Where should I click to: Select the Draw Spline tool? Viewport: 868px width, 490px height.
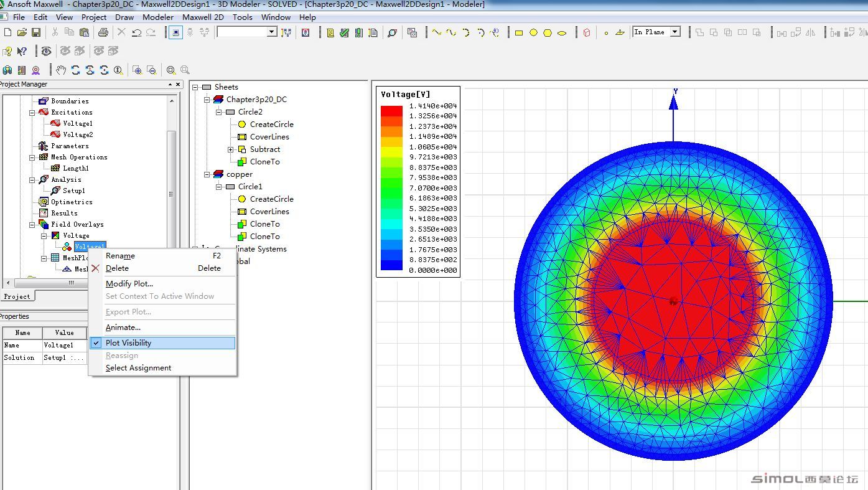point(451,32)
